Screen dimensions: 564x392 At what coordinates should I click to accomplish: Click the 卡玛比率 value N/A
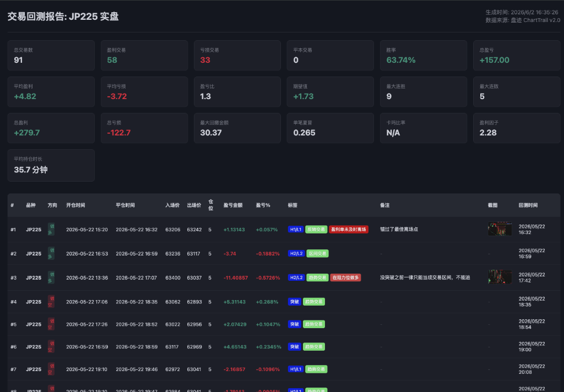point(393,133)
